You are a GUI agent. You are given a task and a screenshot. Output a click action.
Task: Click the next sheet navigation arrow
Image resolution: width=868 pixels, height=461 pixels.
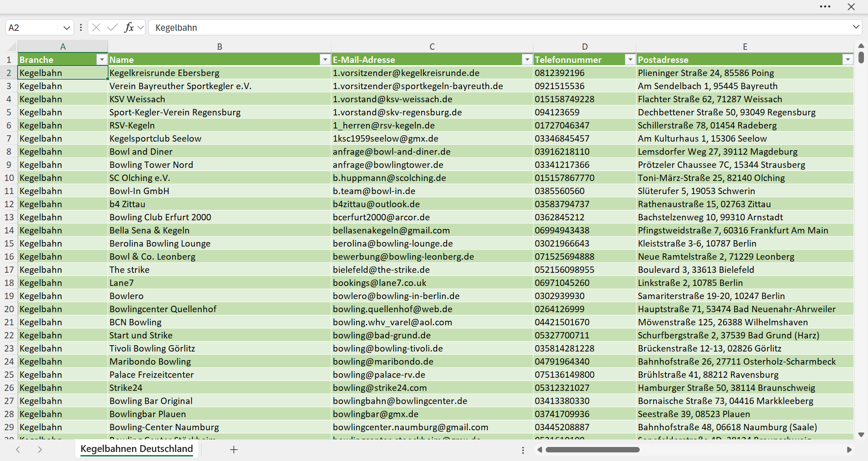click(40, 449)
